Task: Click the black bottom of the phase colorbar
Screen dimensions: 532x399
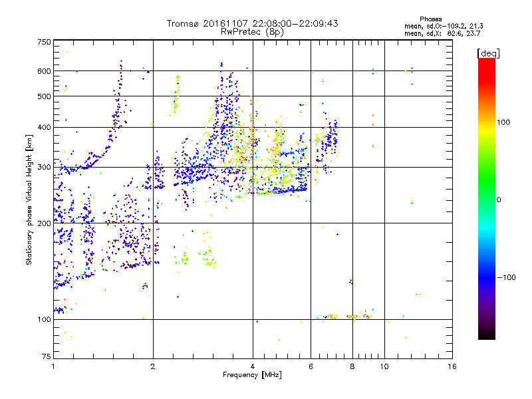Action: pos(487,334)
